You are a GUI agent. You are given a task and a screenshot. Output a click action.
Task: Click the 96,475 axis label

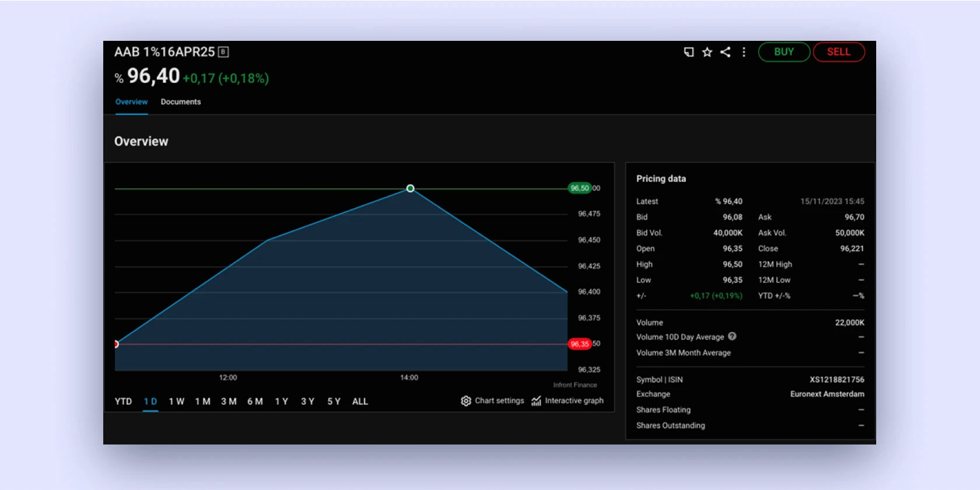tap(589, 214)
